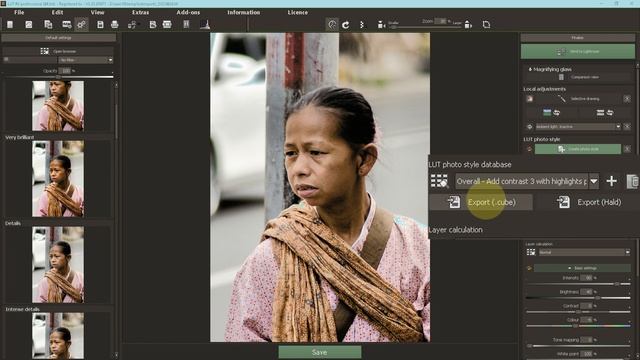Open the Licence menu
The image size is (640, 360).
[x=298, y=12]
